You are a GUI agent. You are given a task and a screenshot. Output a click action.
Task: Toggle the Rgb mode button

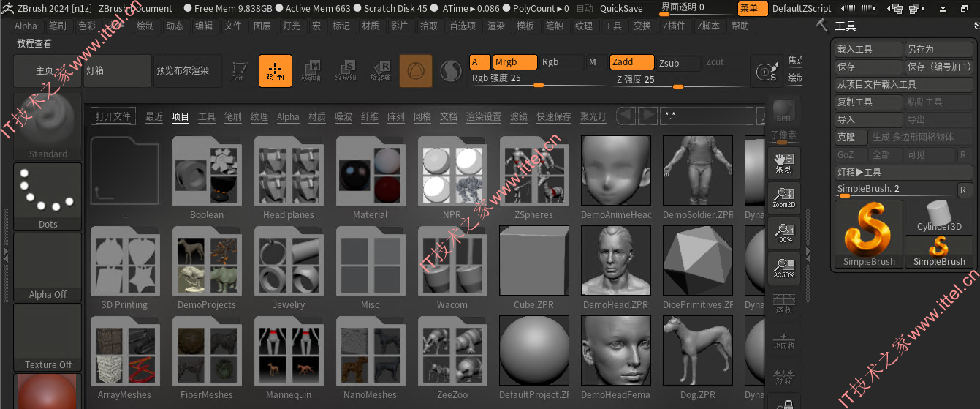[x=561, y=62]
